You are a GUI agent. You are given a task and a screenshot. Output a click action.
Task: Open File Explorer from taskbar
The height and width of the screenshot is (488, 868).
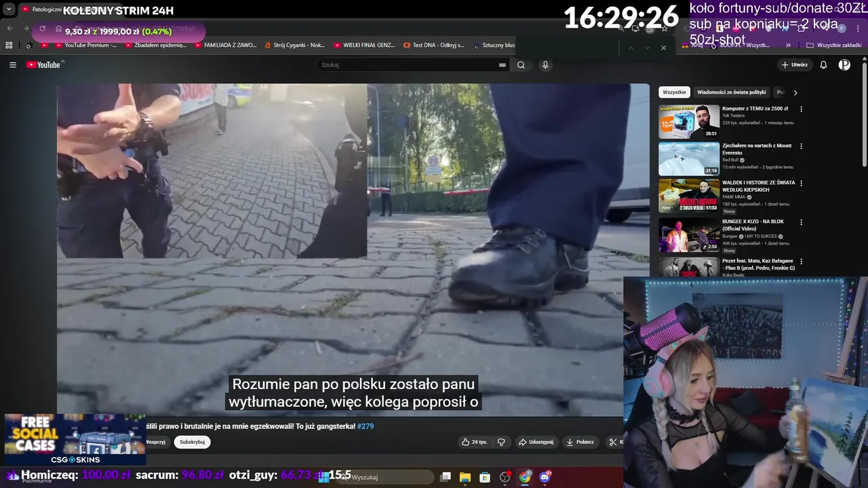[465, 477]
